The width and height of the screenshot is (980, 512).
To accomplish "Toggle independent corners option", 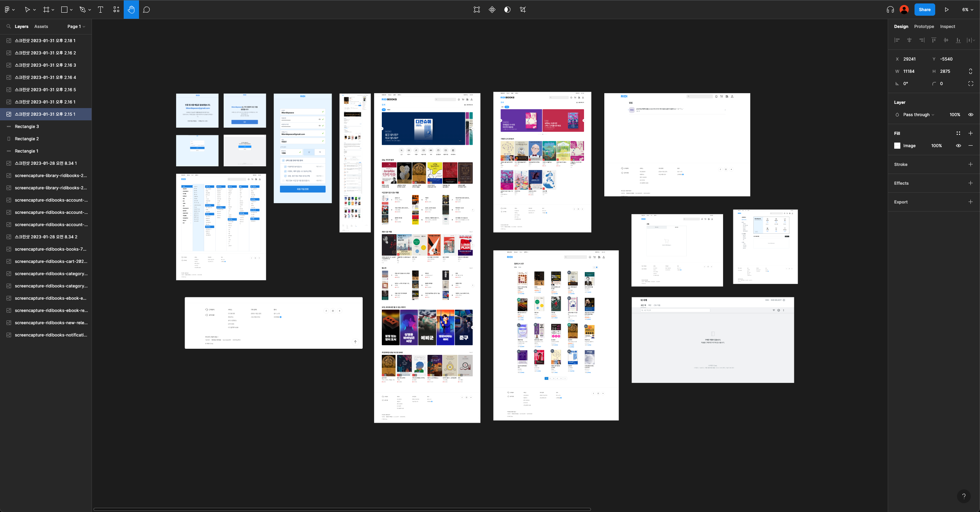I will click(x=971, y=84).
